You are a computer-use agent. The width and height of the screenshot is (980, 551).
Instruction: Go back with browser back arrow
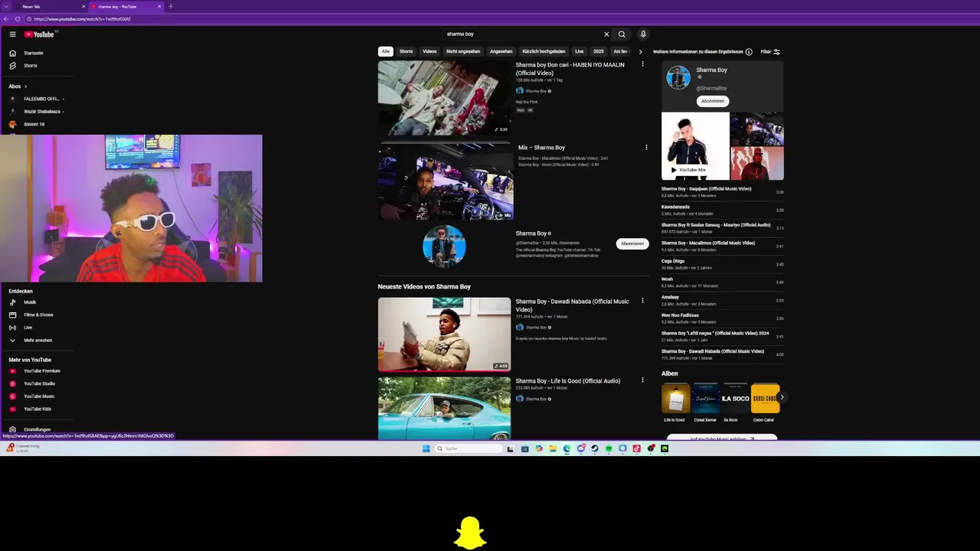coord(6,18)
